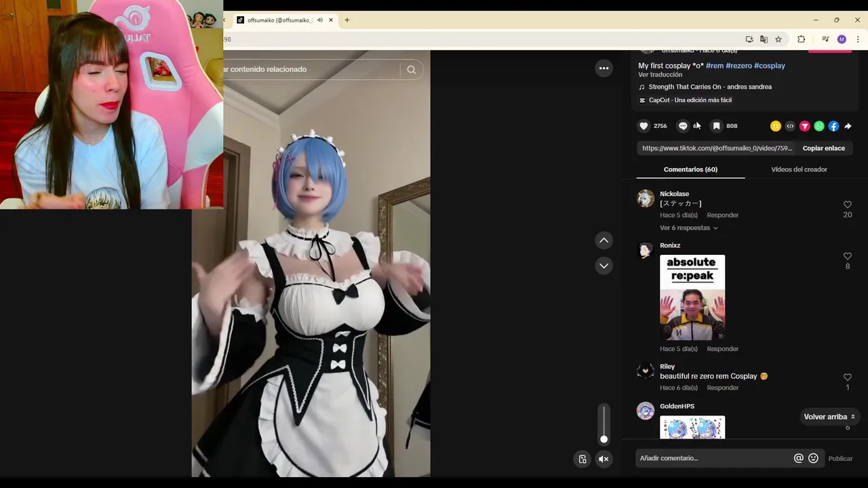Open the Chrome profile M avatar

pos(842,39)
